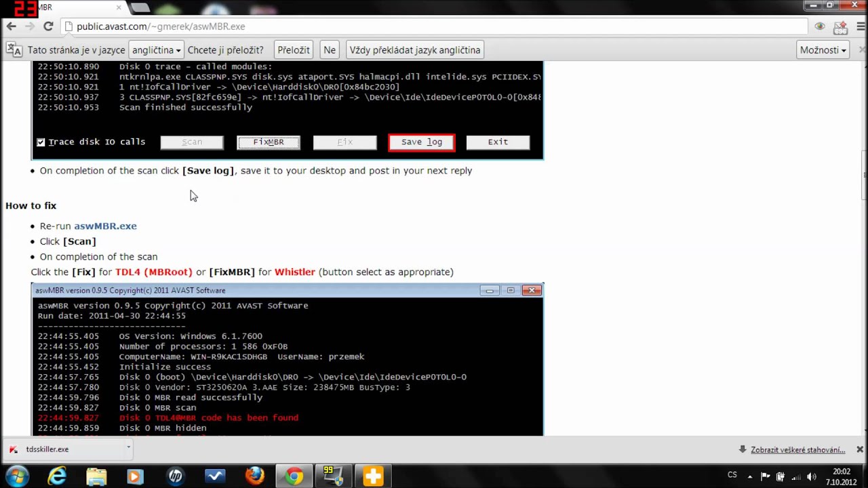868x488 pixels.
Task: Click Vždy překládat jazyk angličtina
Action: point(415,50)
